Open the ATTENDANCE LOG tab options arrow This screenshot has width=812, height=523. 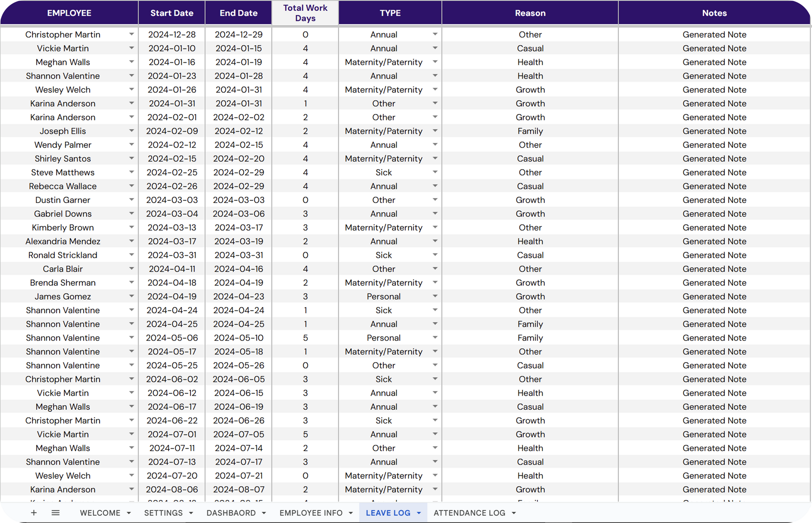tap(514, 513)
